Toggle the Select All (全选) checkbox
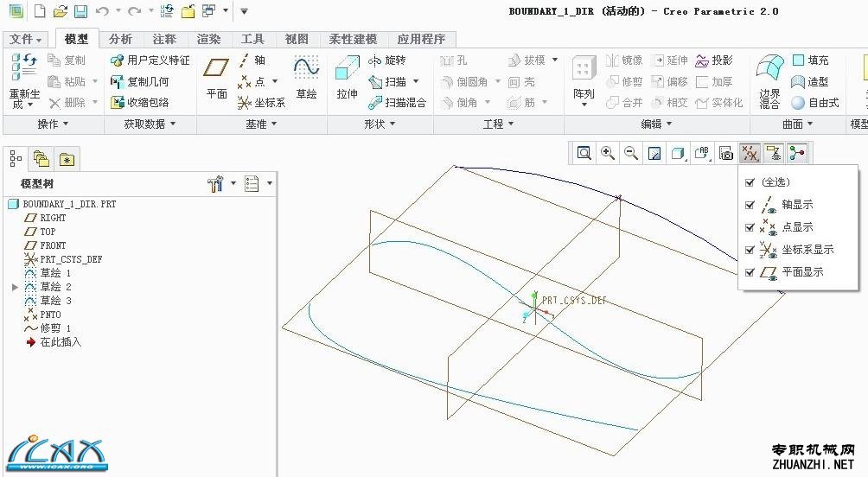Viewport: 868px width, 477px height. coord(750,182)
